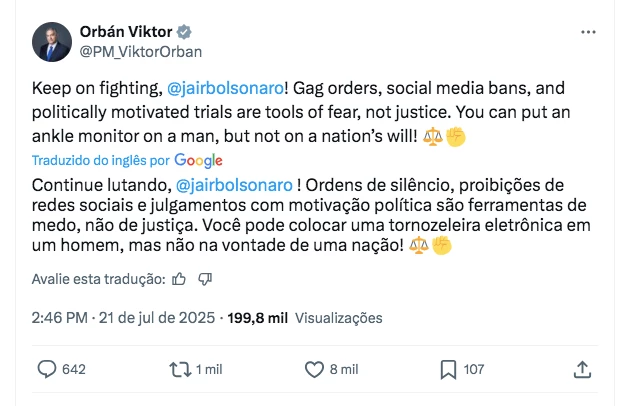Viewport: 620px width, 406px height.
Task: Open the Orbán Viktor display name
Action: pos(126,32)
